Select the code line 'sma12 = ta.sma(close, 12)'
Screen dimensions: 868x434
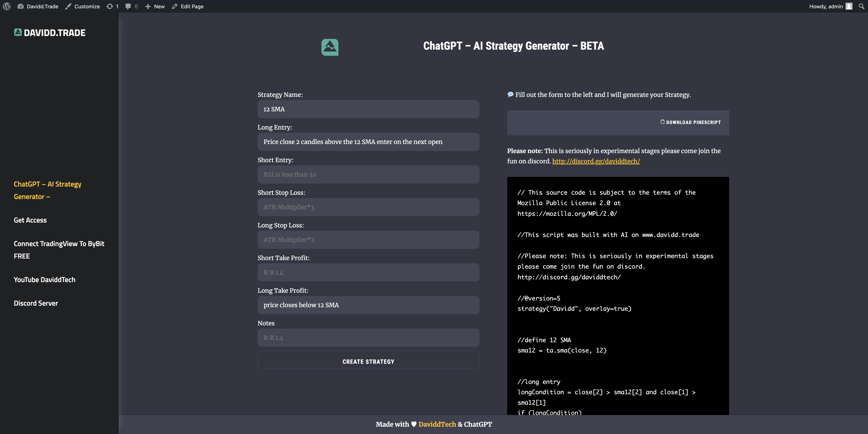coord(562,351)
